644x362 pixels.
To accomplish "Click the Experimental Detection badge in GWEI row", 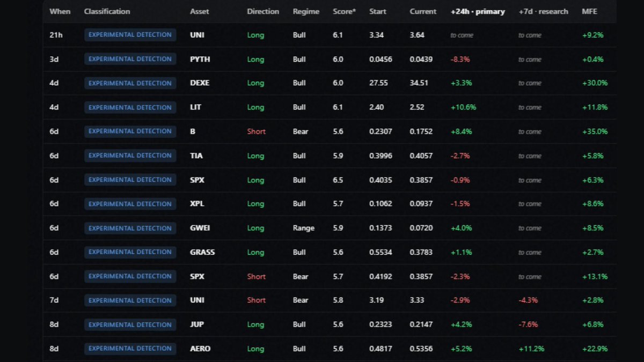I will [130, 228].
